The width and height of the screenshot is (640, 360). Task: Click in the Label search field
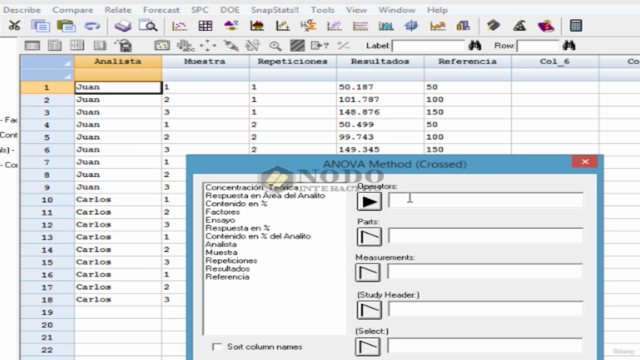[429, 46]
